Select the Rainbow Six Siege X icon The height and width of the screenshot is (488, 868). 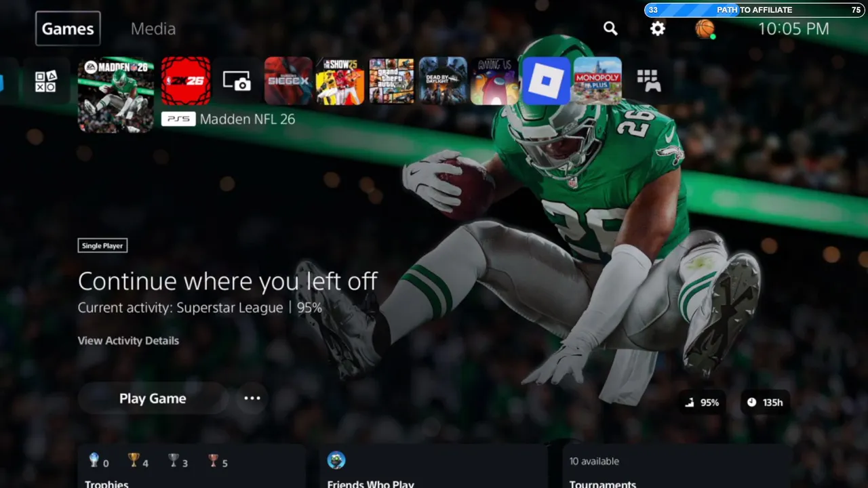288,81
